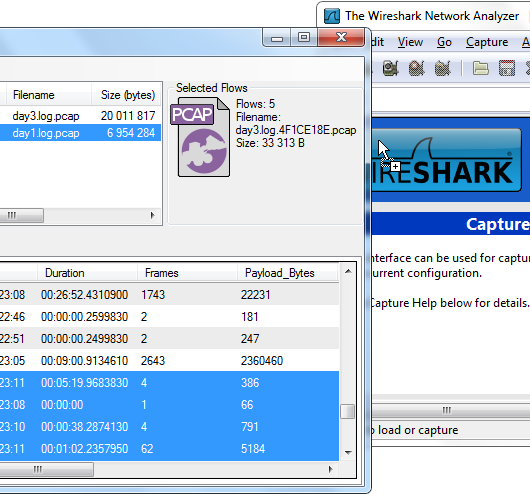This screenshot has height=496, width=530.
Task: Select the flow with duration 00:00:38.2874130
Action: click(169, 426)
